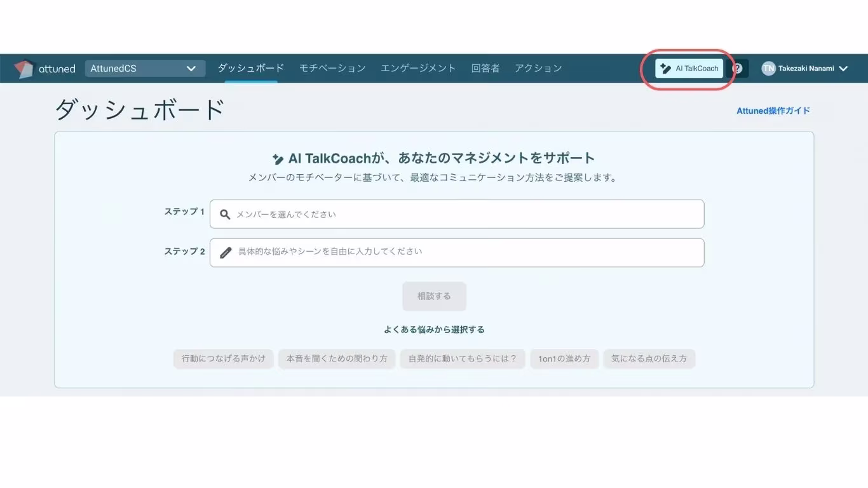The height and width of the screenshot is (488, 868).
Task: Open AI TalkCoach via its sparkle-pencil icon
Action: click(665, 68)
